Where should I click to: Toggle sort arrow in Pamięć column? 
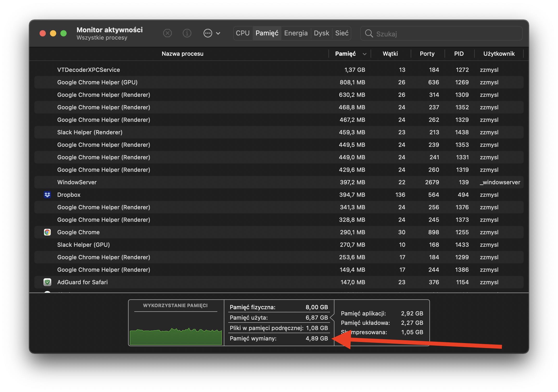(x=365, y=54)
